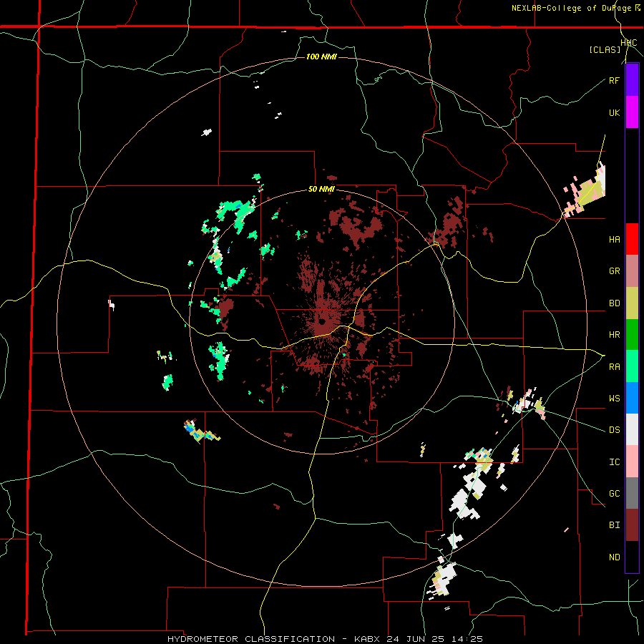Click the GR legend label
644x644 pixels.
[x=614, y=271]
